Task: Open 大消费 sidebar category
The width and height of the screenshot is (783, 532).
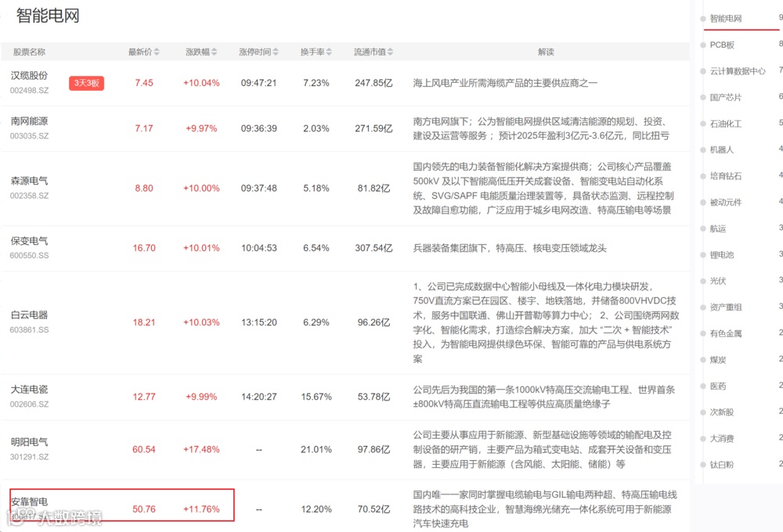Action: click(x=722, y=439)
